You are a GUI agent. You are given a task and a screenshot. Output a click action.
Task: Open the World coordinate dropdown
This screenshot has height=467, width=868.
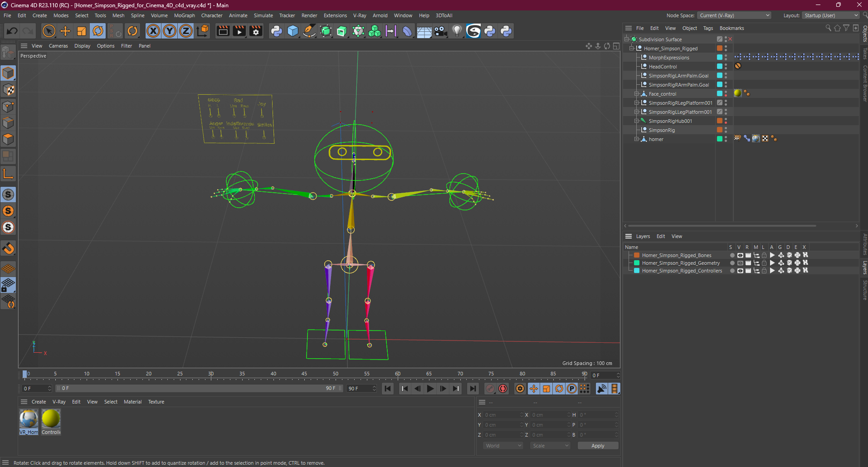pos(503,446)
